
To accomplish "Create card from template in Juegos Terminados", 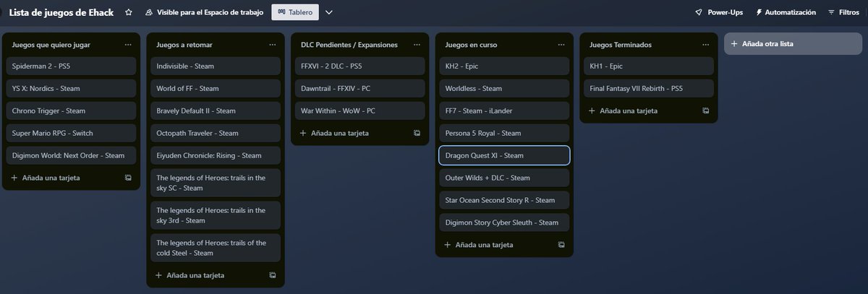I will coord(706,111).
